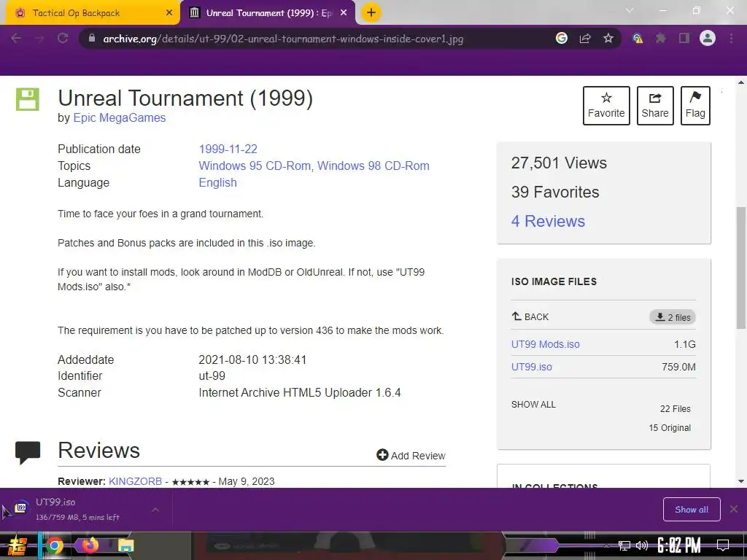Open Windows 95 CD-Rom topic link

pos(255,166)
